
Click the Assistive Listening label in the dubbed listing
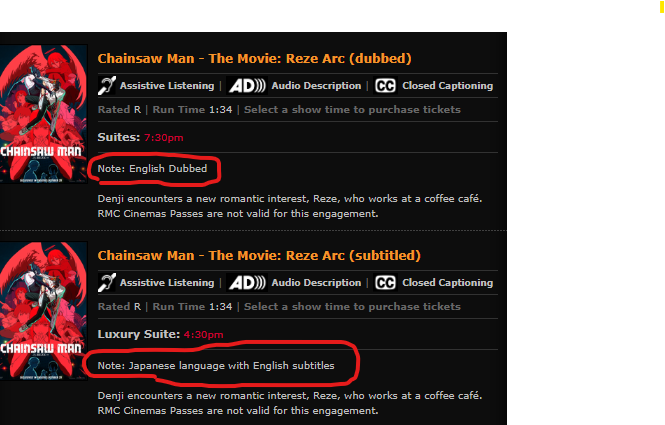click(167, 86)
